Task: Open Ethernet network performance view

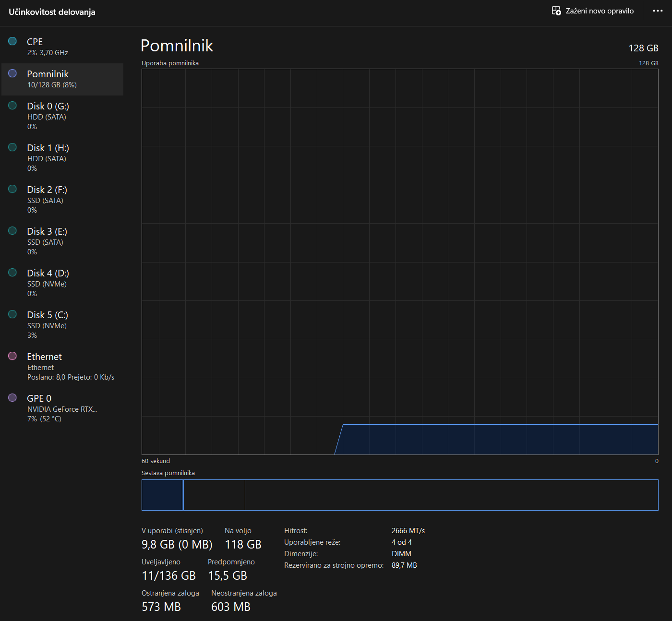Action: pyautogui.click(x=62, y=367)
